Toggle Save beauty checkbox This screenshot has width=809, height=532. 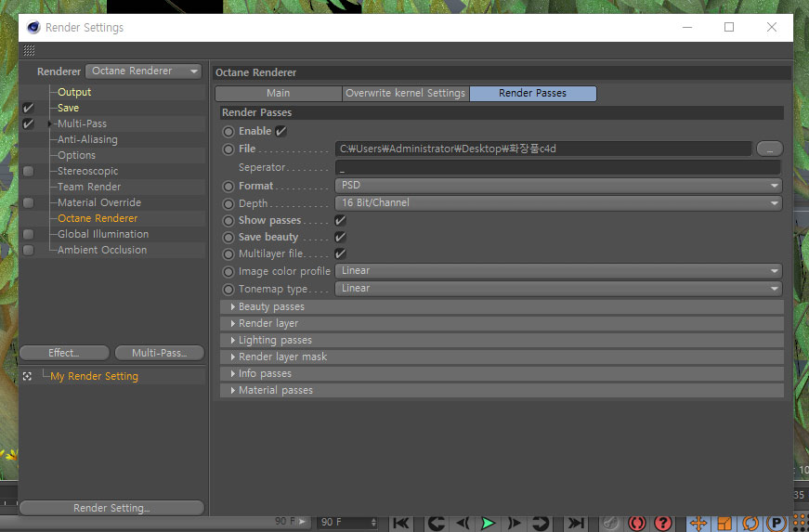tap(340, 237)
